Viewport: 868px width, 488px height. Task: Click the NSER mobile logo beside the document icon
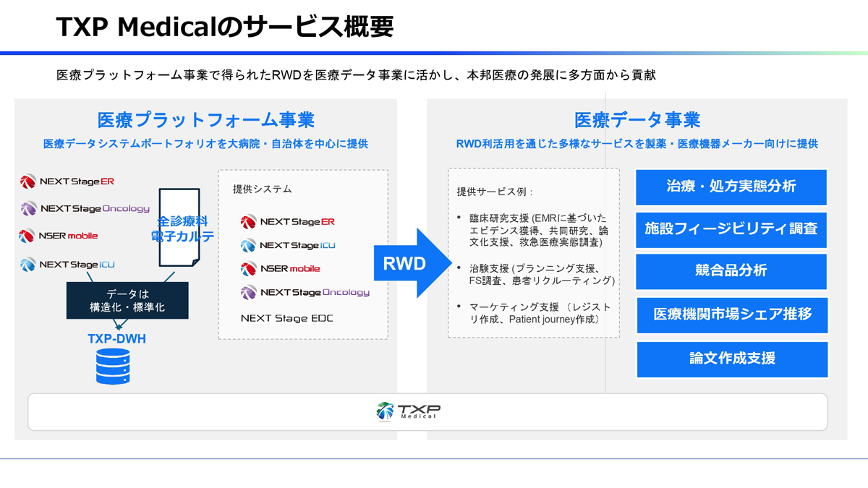pyautogui.click(x=59, y=236)
